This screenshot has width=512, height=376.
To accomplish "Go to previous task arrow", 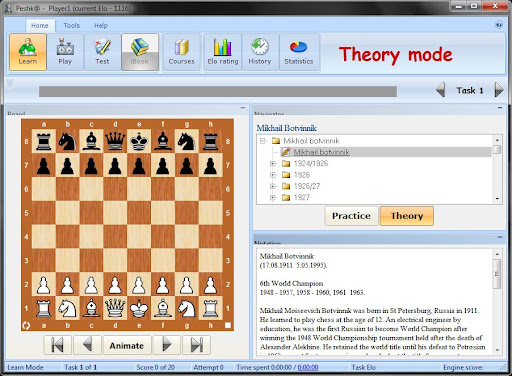I will [440, 90].
